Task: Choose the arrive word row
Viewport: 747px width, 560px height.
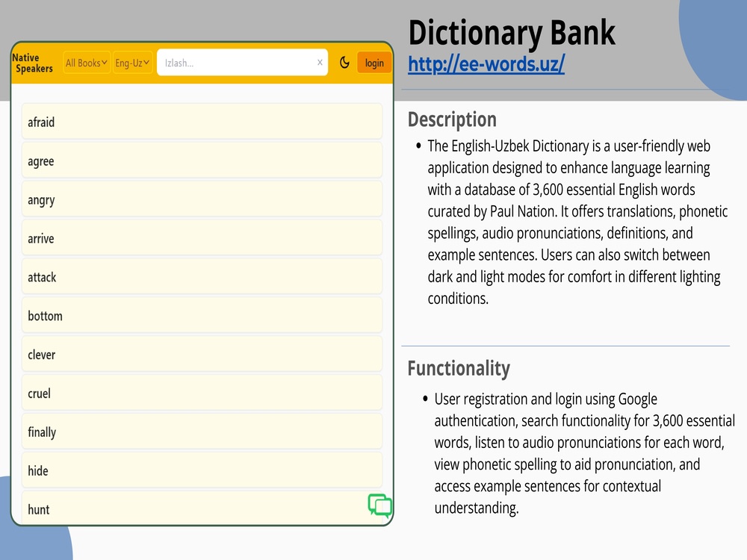Action: tap(202, 238)
